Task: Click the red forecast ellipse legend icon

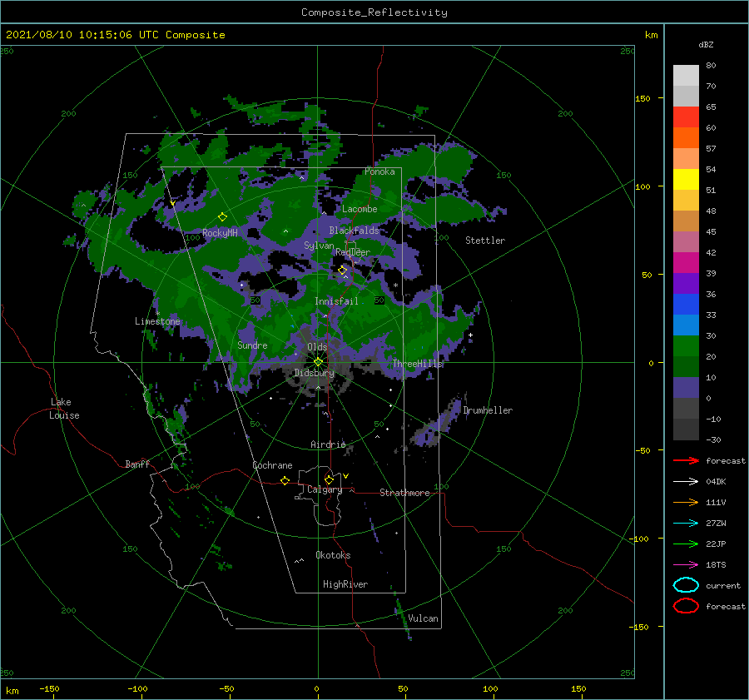Action: pyautogui.click(x=686, y=606)
